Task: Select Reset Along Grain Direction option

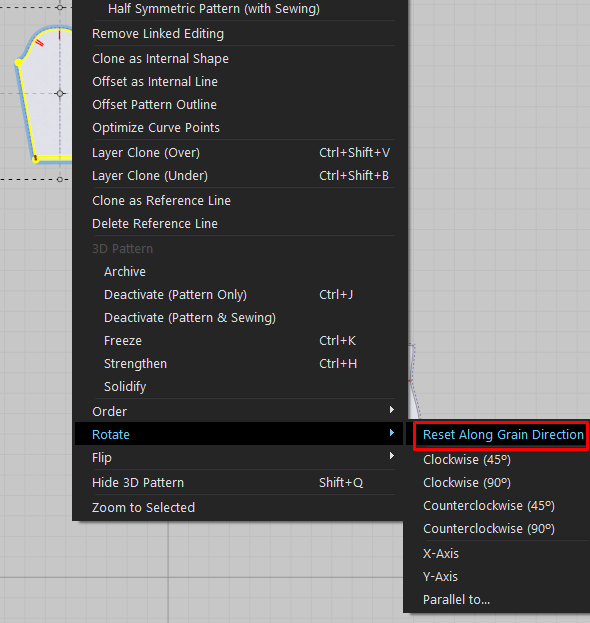Action: point(502,435)
